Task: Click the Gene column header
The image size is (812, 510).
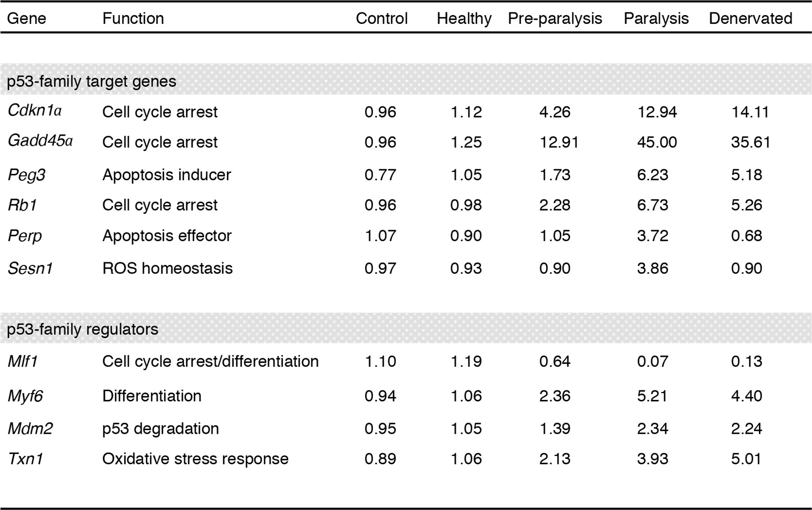Action: click(x=27, y=18)
